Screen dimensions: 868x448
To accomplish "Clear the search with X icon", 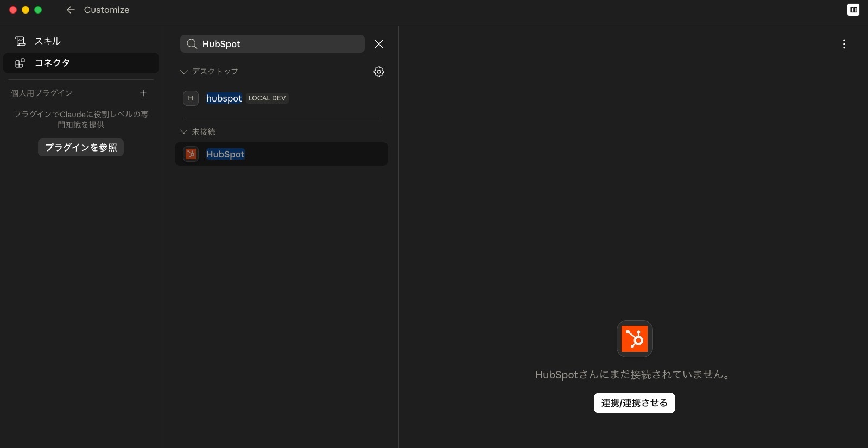I will [379, 44].
